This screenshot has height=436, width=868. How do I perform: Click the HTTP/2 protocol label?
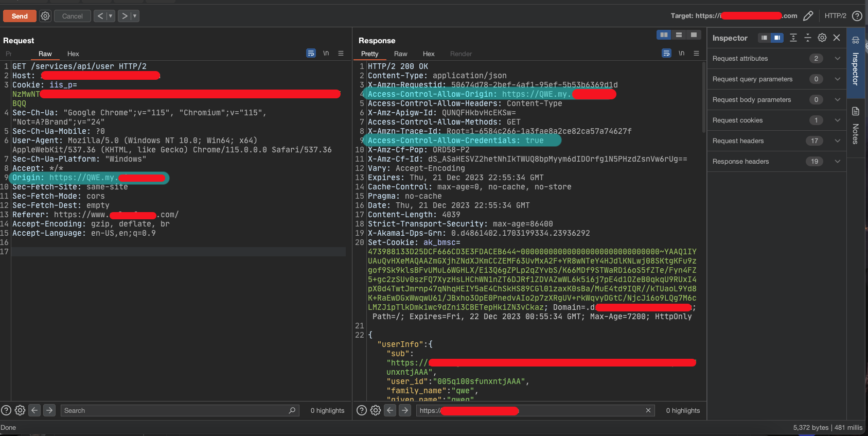pyautogui.click(x=835, y=16)
